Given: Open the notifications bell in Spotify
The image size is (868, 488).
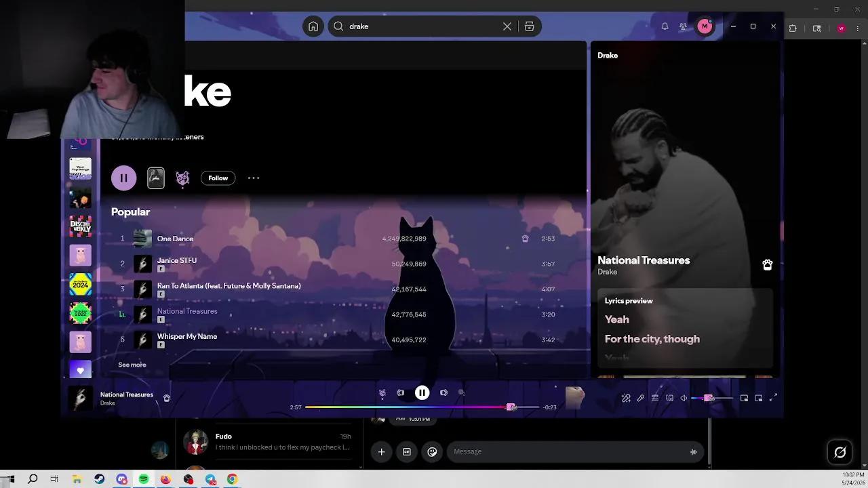Looking at the screenshot, I should click(665, 26).
